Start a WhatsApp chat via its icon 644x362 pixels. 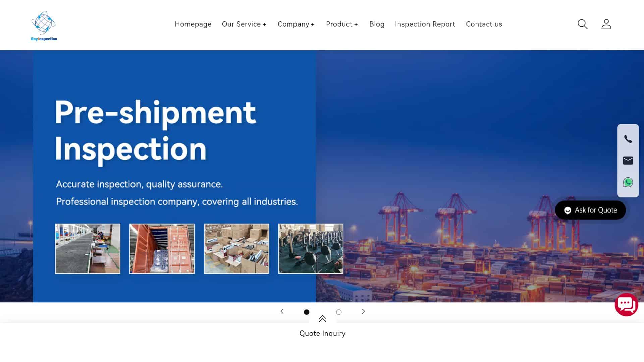628,182
